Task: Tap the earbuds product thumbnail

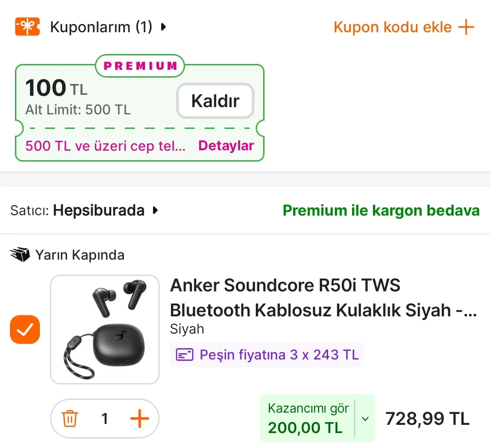Action: [x=105, y=329]
